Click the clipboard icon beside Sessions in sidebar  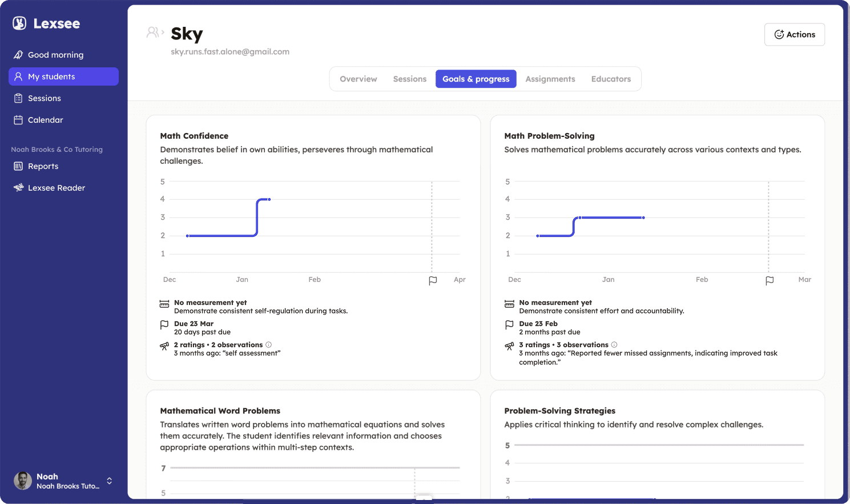click(x=18, y=98)
